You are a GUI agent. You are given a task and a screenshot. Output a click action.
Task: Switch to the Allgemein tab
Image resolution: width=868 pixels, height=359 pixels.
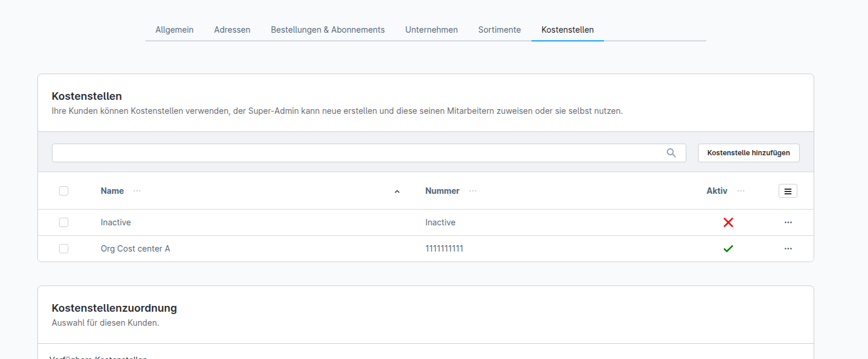[x=174, y=30]
